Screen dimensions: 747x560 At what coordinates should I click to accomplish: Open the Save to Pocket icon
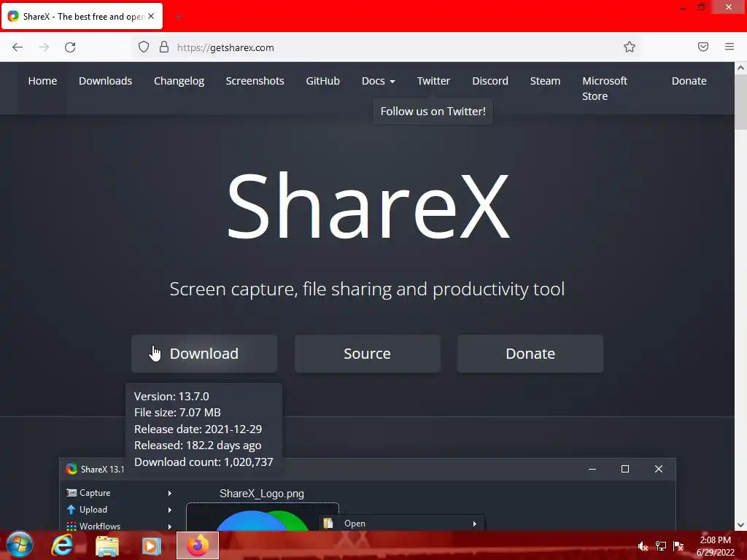pyautogui.click(x=703, y=47)
